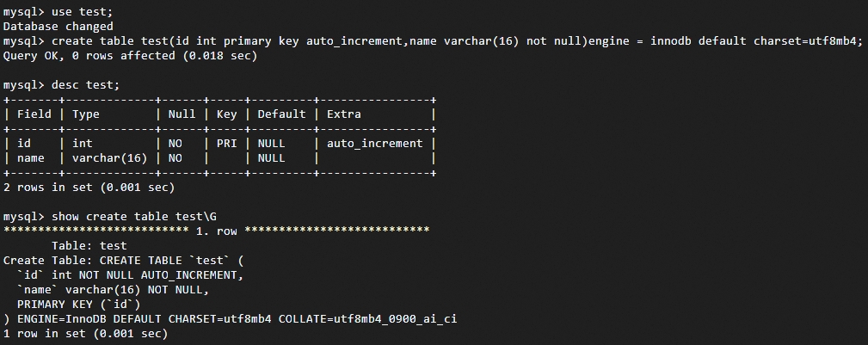This screenshot has width=868, height=345.
Task: Click the "1. row" separator line
Action: coord(216,231)
